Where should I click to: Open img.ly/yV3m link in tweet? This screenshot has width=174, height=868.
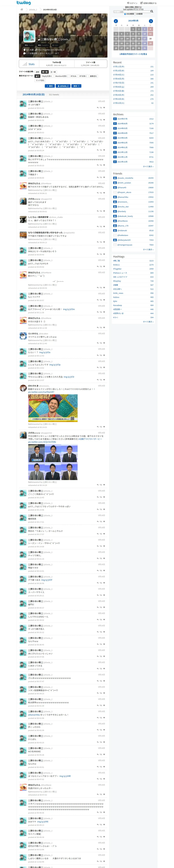(x=69, y=309)
